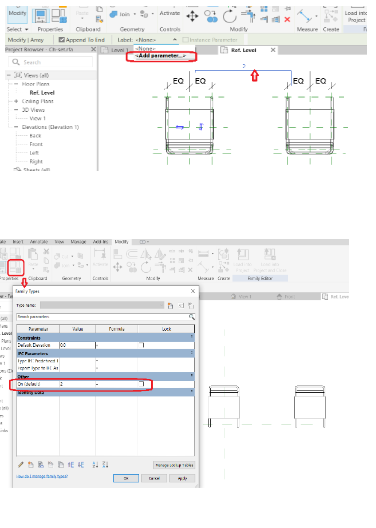Click Activate controls in upper ribbon
376x528 pixels.
tap(170, 13)
